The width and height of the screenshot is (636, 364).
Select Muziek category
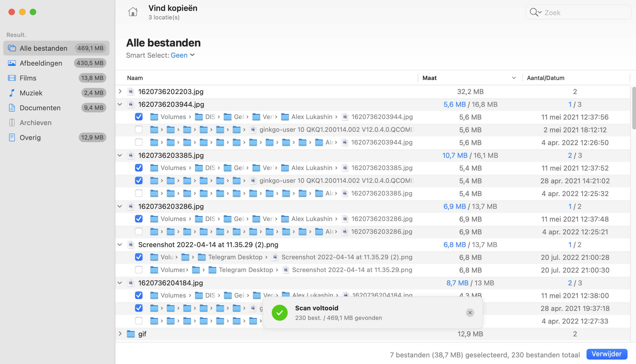[x=56, y=93]
